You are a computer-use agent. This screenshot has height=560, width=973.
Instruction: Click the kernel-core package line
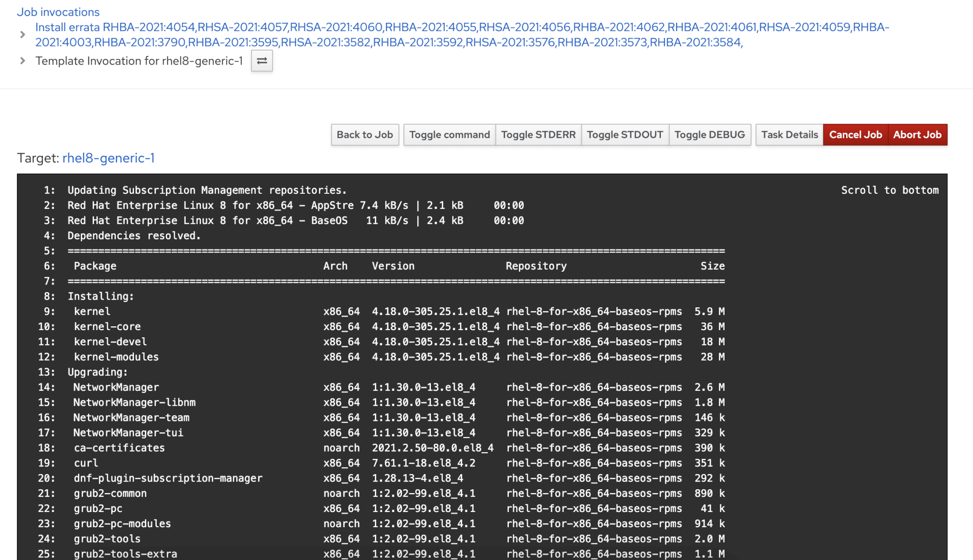[x=107, y=327]
